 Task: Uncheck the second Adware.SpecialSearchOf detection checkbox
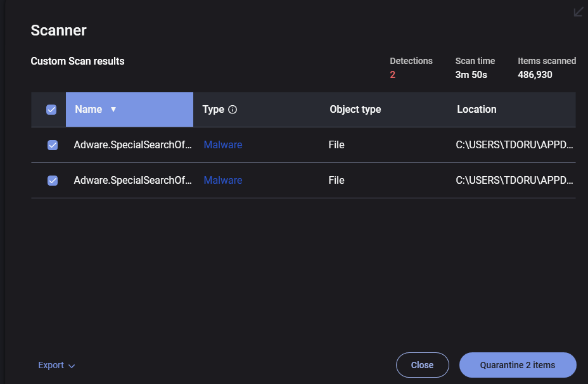(53, 181)
